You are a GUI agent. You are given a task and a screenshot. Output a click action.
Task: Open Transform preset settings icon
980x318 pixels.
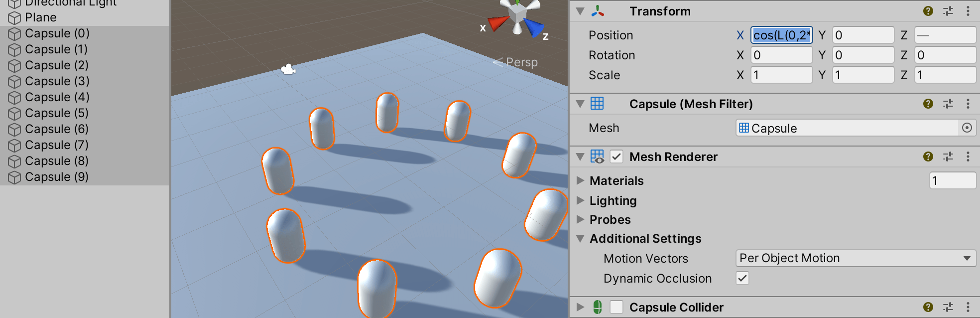(948, 11)
